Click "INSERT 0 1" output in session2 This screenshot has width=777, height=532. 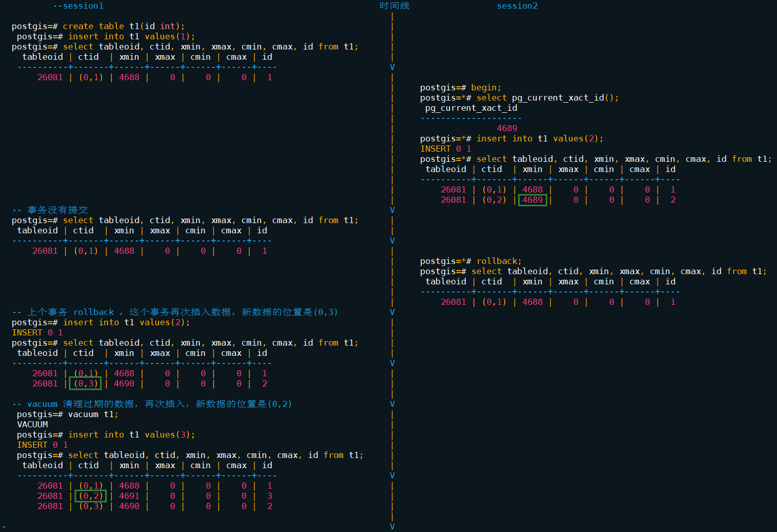coord(446,149)
